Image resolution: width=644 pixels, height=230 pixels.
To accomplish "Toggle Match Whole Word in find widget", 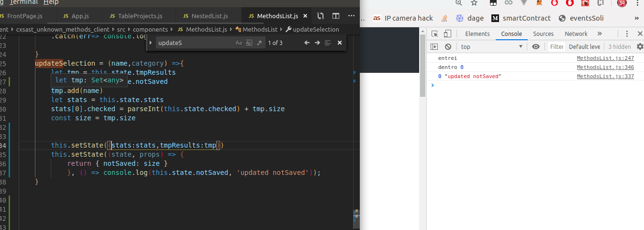I will (249, 43).
